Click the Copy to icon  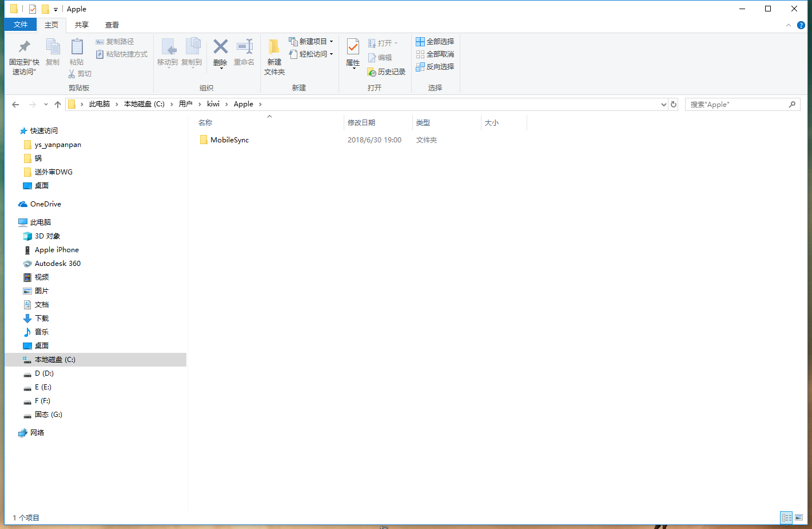(x=192, y=47)
